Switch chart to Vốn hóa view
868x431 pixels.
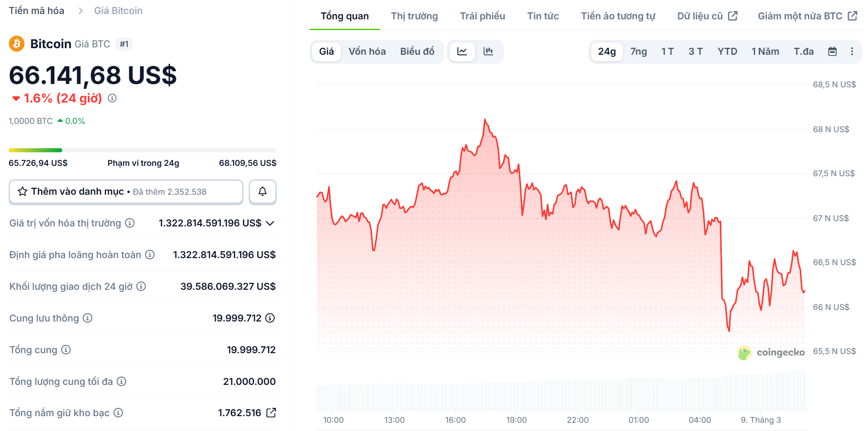[x=367, y=51]
